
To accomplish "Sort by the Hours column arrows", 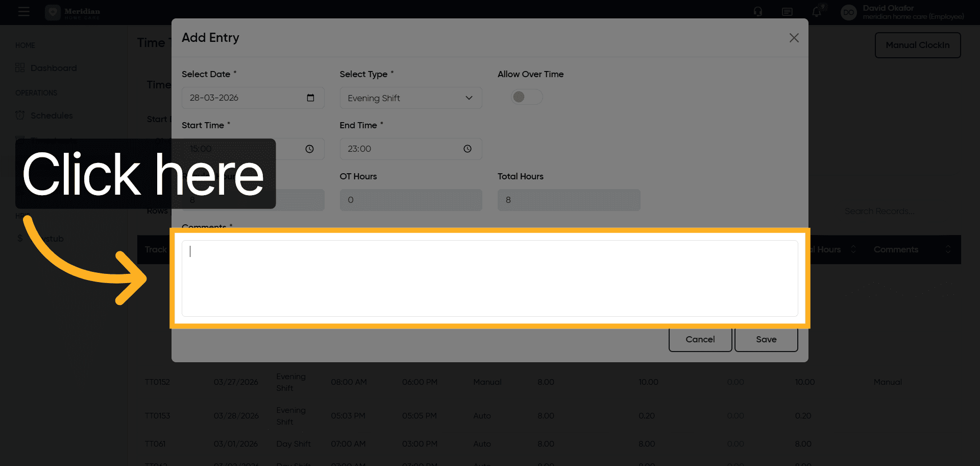I will click(853, 249).
